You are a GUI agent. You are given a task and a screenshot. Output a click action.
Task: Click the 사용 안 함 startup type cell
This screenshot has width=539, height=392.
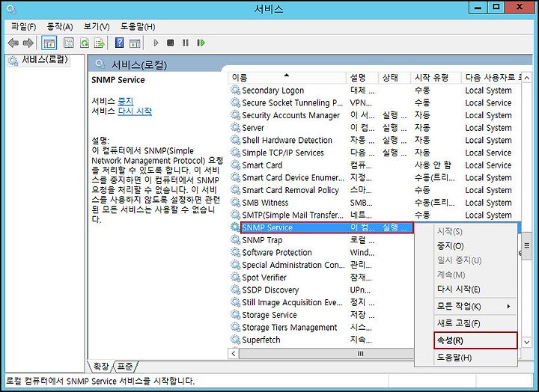pyautogui.click(x=433, y=165)
